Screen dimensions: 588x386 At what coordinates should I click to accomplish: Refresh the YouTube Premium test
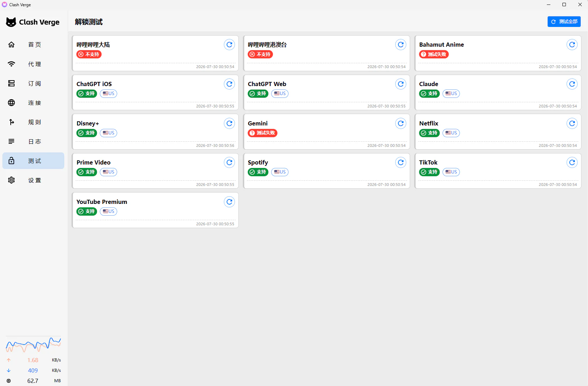229,202
